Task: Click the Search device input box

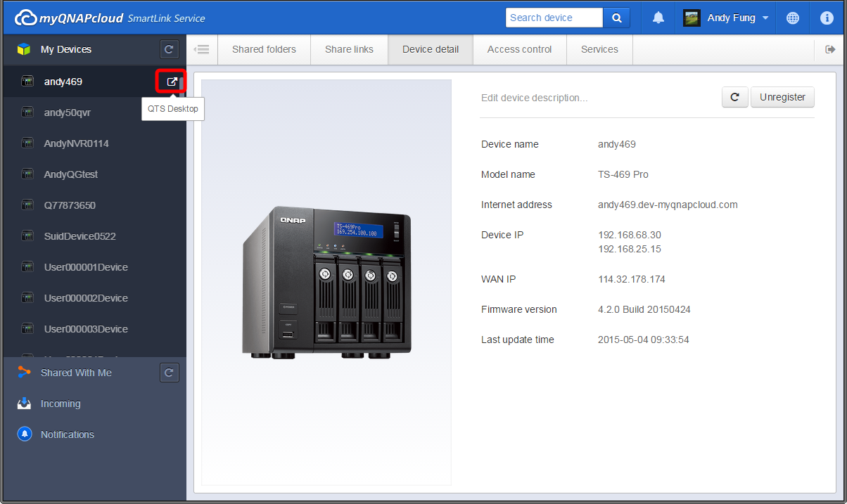Action: [x=554, y=17]
